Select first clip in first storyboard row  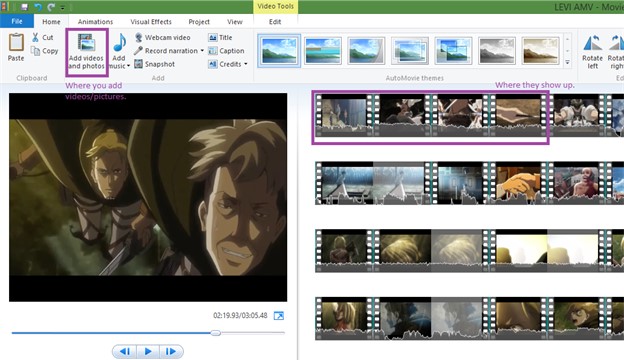(345, 115)
